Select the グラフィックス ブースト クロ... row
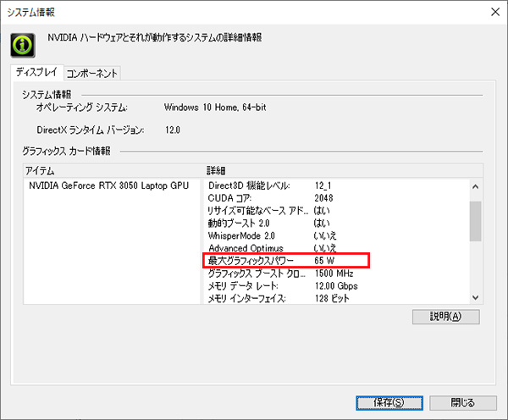The image size is (508, 420). [x=335, y=274]
